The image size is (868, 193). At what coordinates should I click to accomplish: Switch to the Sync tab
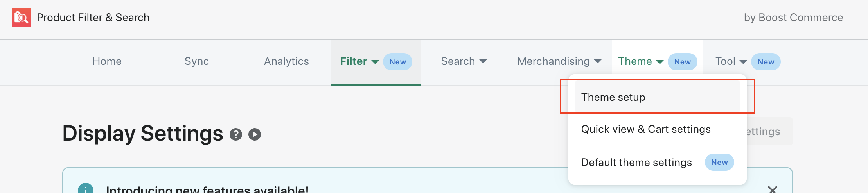(196, 61)
